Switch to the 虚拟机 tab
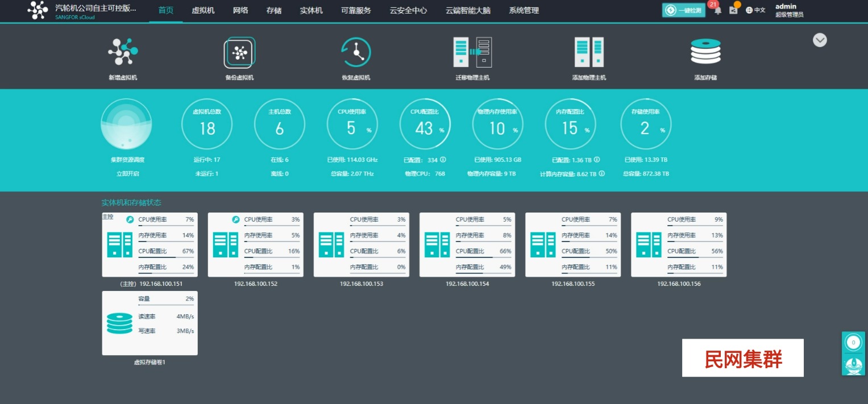 203,10
